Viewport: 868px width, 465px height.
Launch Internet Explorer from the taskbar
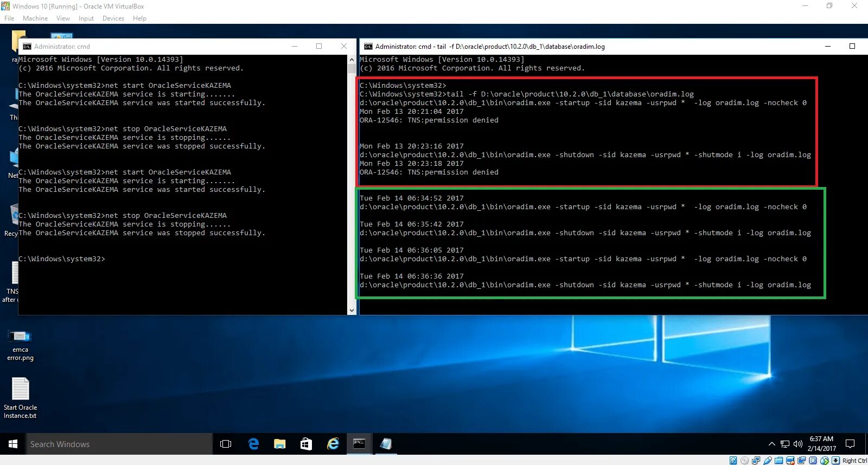tap(333, 444)
